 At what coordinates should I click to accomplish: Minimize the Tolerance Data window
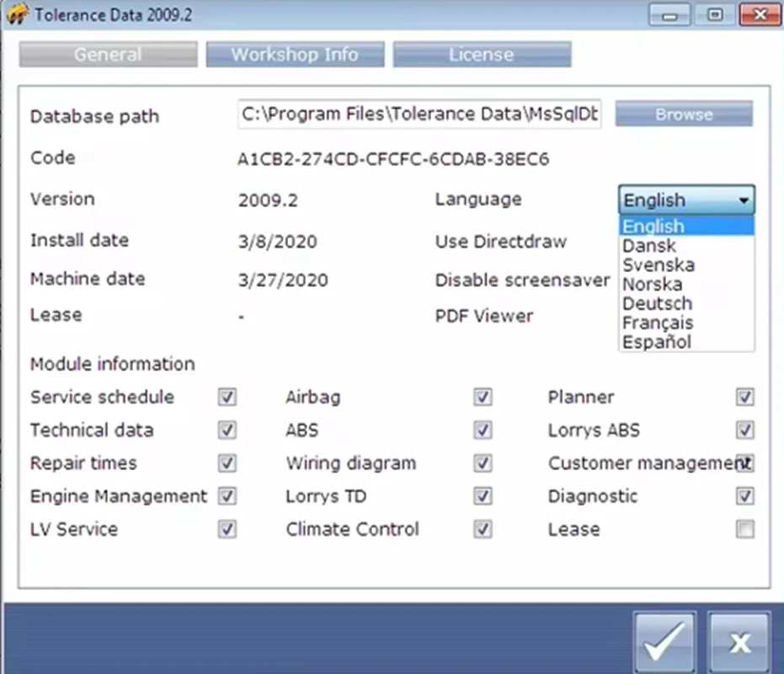coord(669,14)
